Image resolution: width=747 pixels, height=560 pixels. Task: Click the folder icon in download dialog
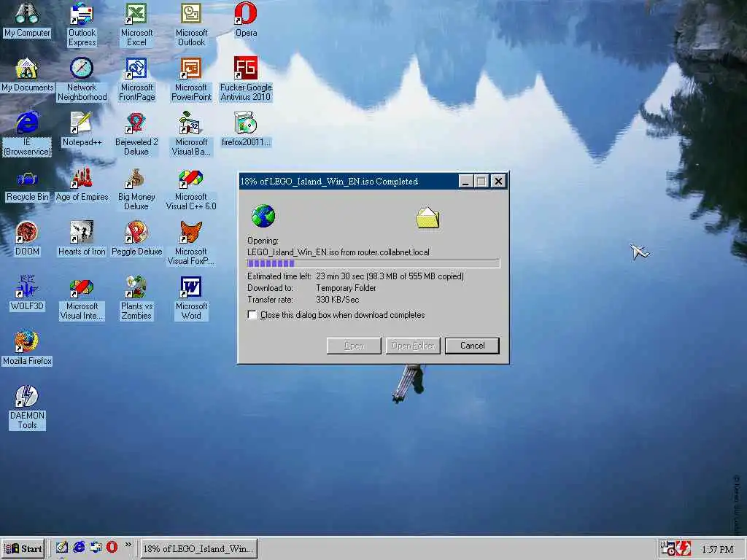coord(427,217)
